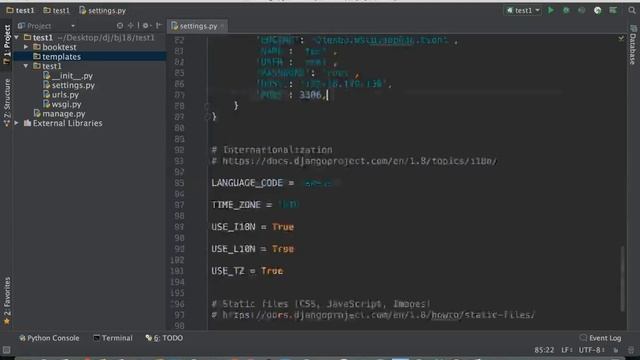Open the Terminal tool window
The height and width of the screenshot is (360, 640).
coord(113,338)
